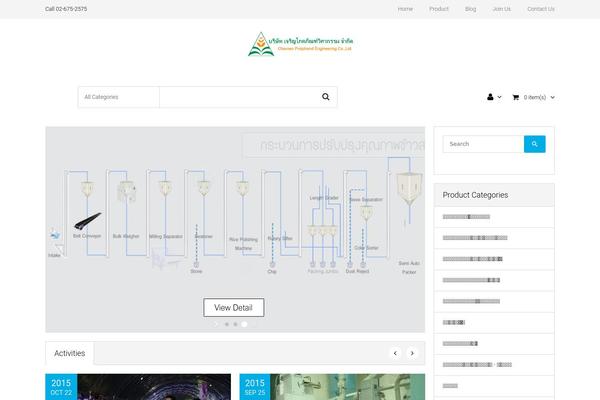The height and width of the screenshot is (400, 600).
Task: Click the magnifier icon in main search bar
Action: coord(326,97)
